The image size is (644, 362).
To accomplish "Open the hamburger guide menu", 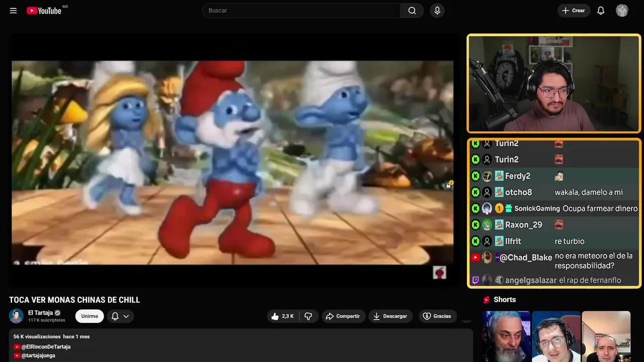I will 14,11.
